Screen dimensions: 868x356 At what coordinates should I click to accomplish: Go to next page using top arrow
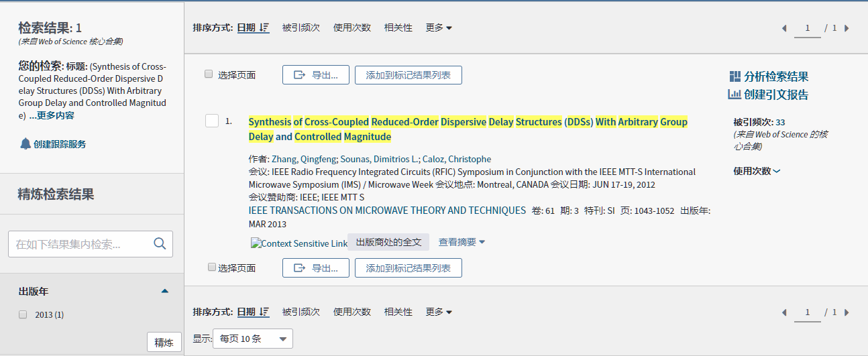pyautogui.click(x=847, y=28)
